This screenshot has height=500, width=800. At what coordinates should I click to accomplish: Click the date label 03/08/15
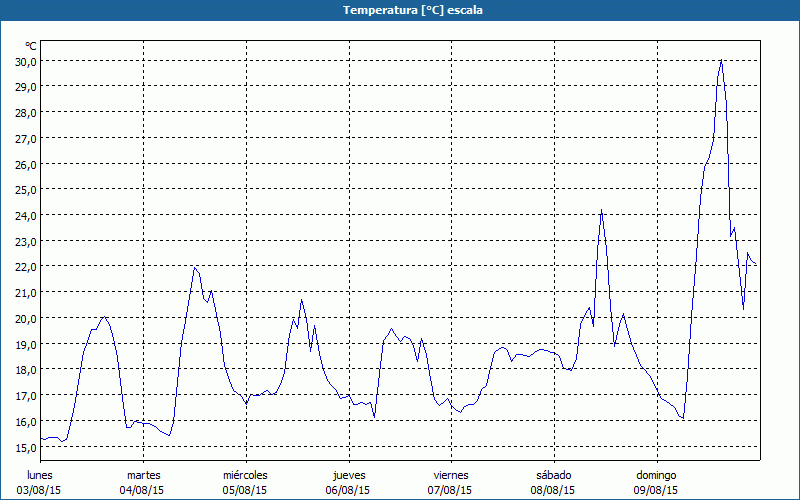coord(41,490)
